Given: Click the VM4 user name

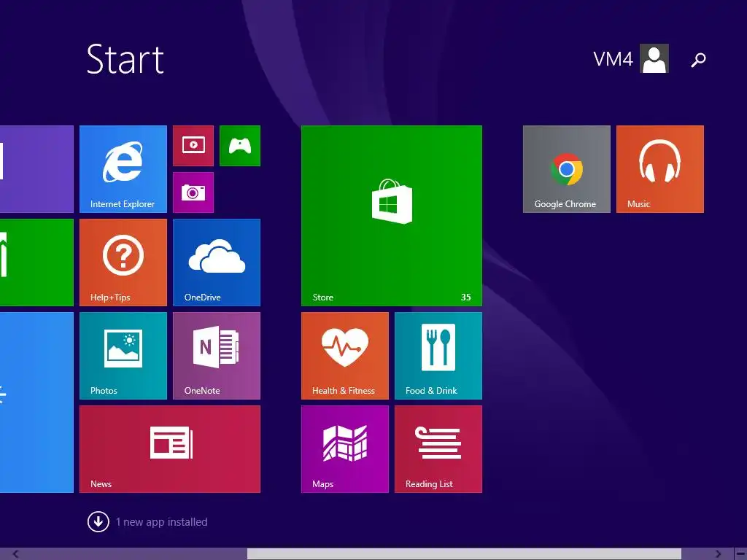Looking at the screenshot, I should point(613,59).
